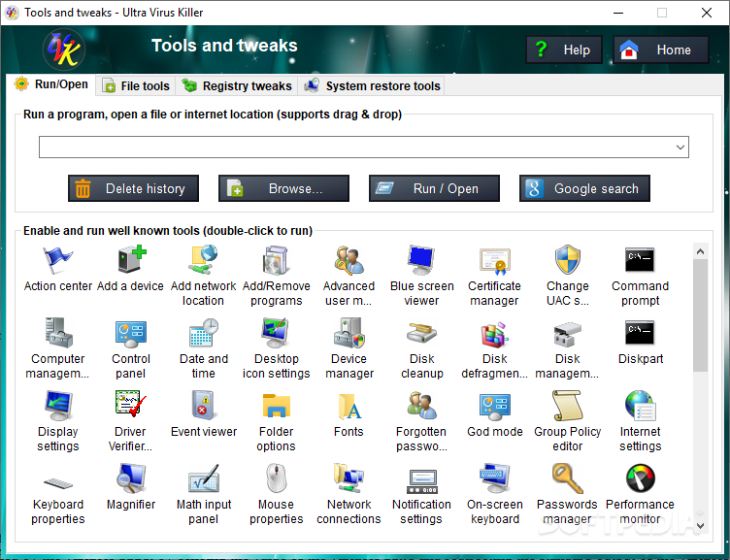Click the UVK logo in header
Viewport: 730px width, 560px height.
[x=64, y=49]
